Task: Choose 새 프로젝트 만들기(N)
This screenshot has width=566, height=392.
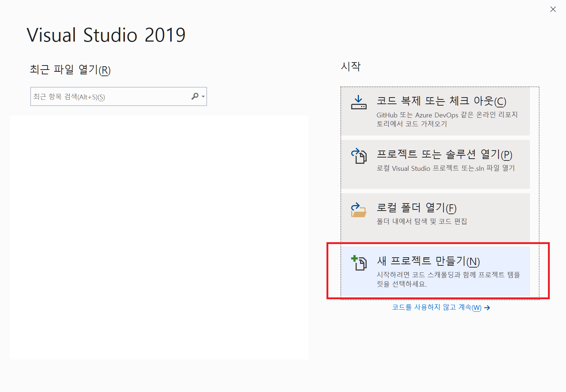Action: (x=435, y=271)
